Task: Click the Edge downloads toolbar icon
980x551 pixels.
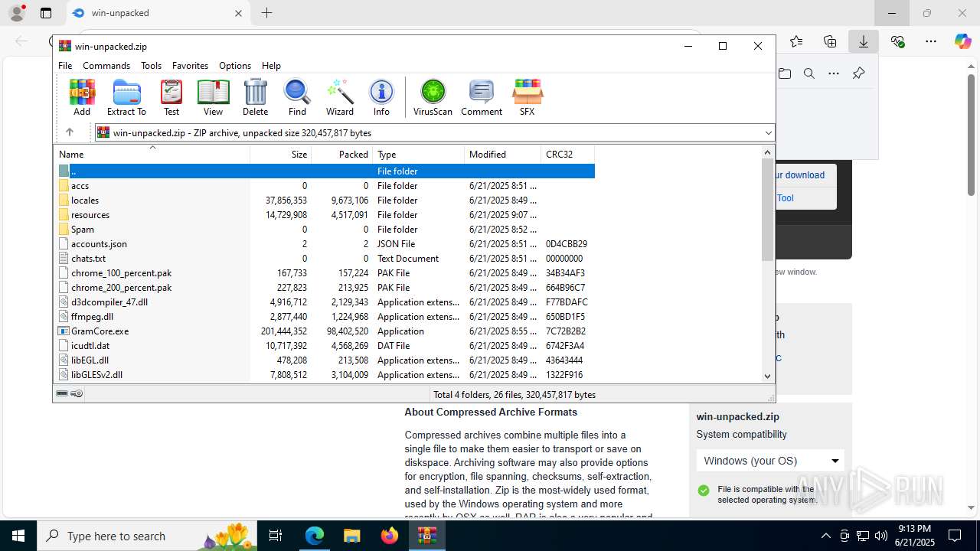Action: tap(864, 41)
